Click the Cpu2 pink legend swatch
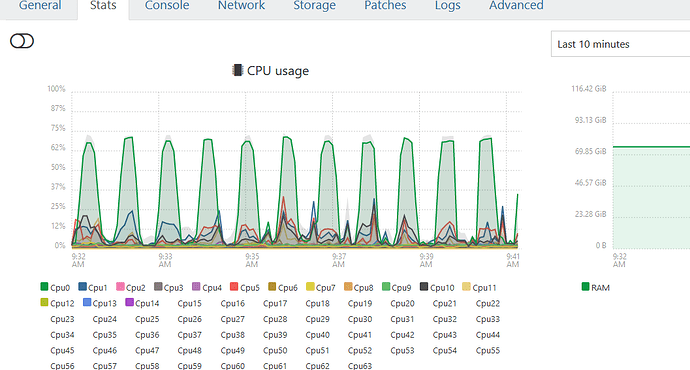 (120, 287)
